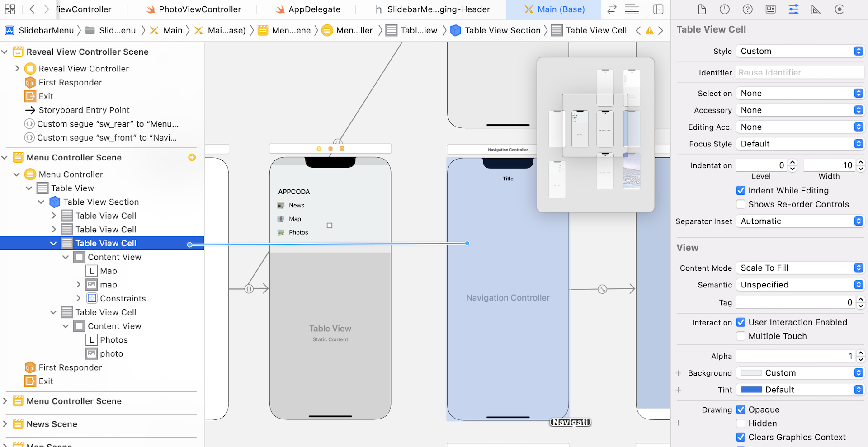Click the Reuse Identifier text field
Screen dimensions: 868x447
(799, 73)
